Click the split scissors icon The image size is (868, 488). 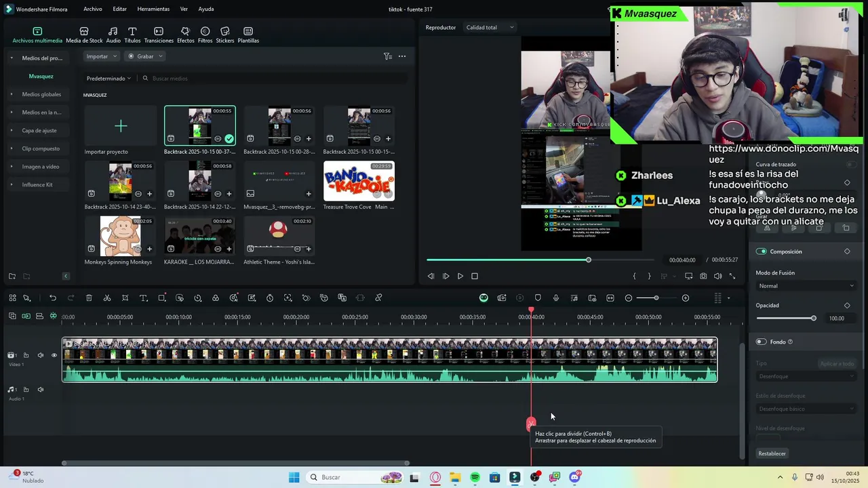107,298
